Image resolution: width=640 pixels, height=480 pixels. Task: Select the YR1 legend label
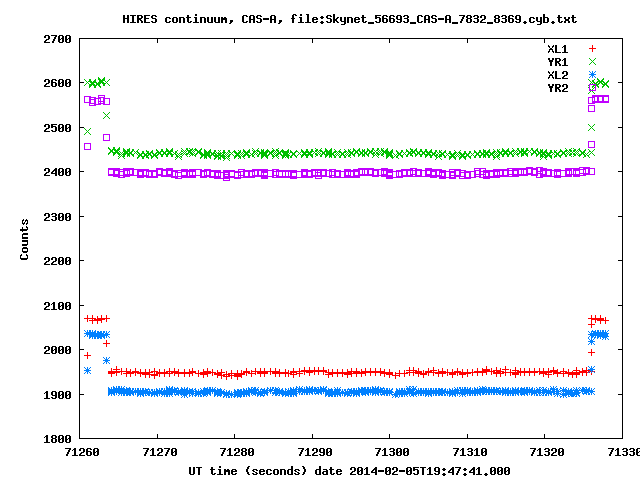[558, 62]
